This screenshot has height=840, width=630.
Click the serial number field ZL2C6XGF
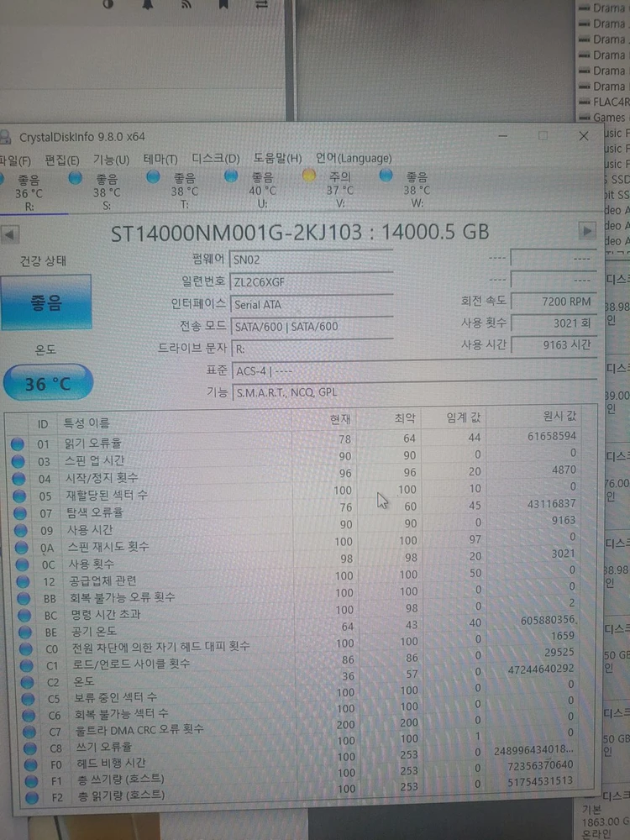tap(312, 281)
